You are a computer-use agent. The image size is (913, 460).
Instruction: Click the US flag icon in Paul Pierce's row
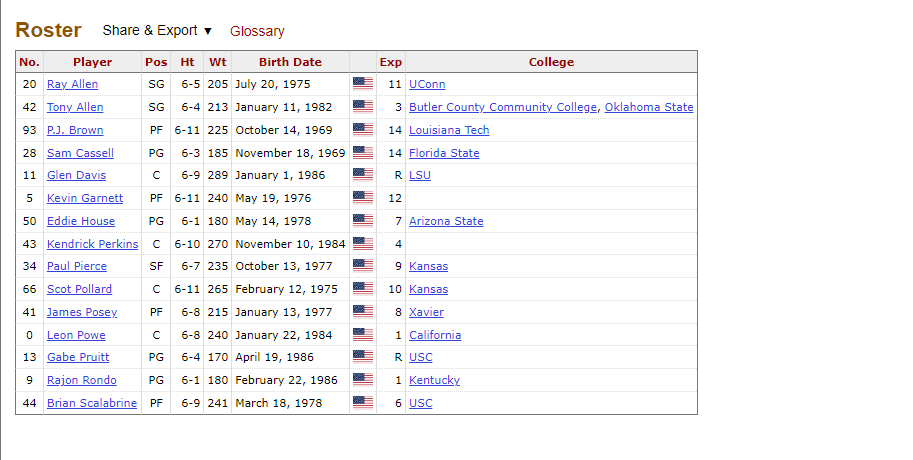363,266
